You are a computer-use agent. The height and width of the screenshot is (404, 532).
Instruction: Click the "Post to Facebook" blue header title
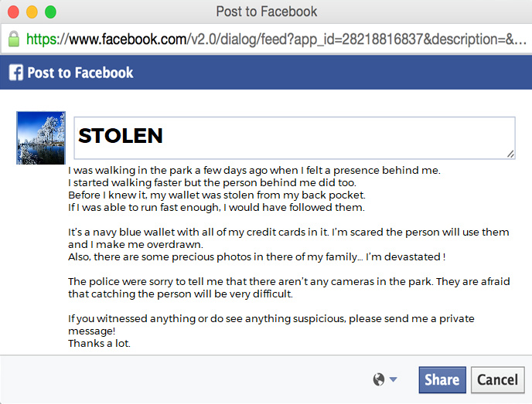[x=80, y=73]
